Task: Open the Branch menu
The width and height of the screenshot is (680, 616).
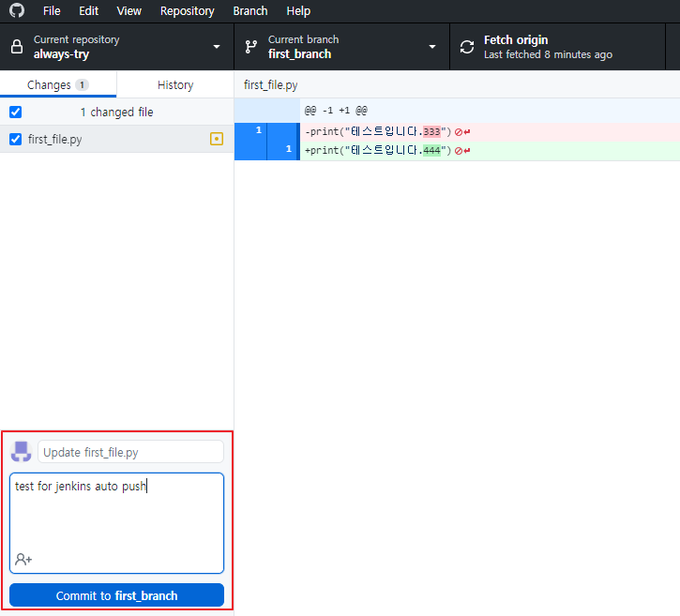Action: click(250, 11)
